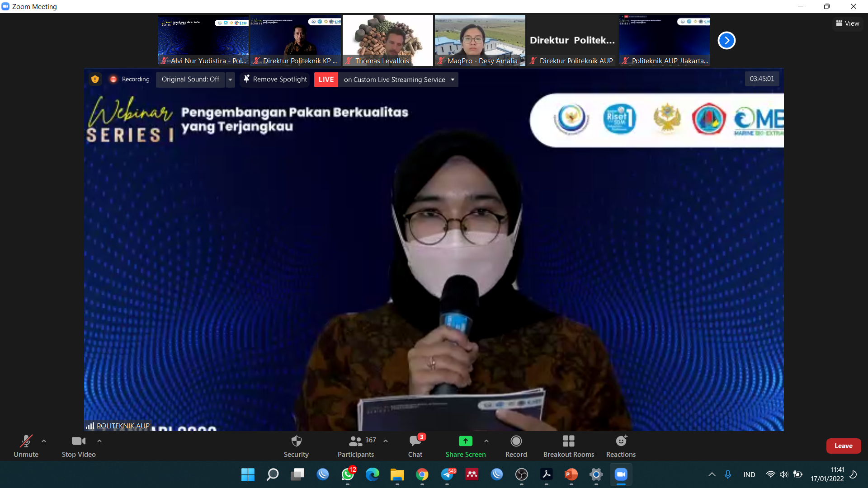Show hidden system tray icons
The height and width of the screenshot is (488, 868).
coord(712,474)
